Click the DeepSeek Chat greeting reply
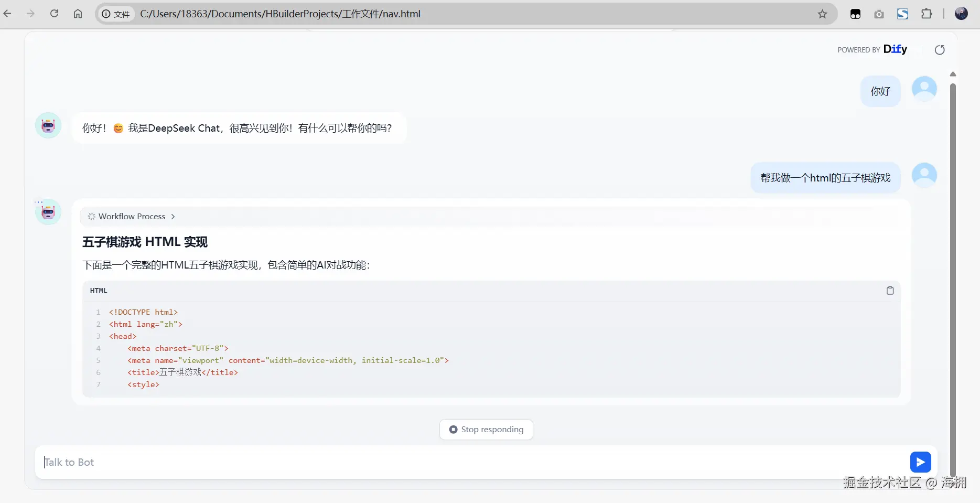 click(x=239, y=128)
